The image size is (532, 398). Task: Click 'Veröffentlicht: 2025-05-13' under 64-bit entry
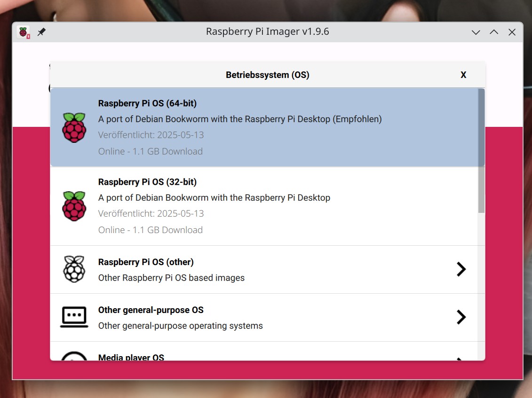pos(151,135)
